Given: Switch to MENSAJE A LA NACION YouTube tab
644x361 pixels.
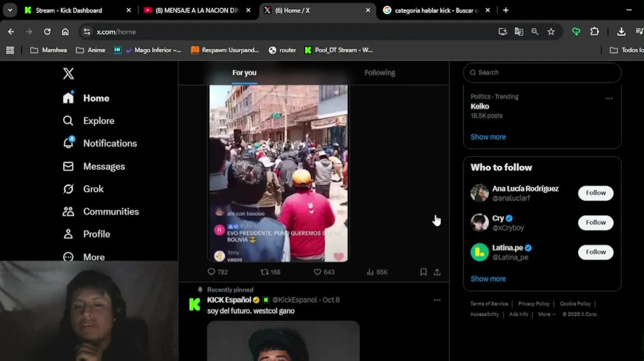Looking at the screenshot, I should point(197,10).
